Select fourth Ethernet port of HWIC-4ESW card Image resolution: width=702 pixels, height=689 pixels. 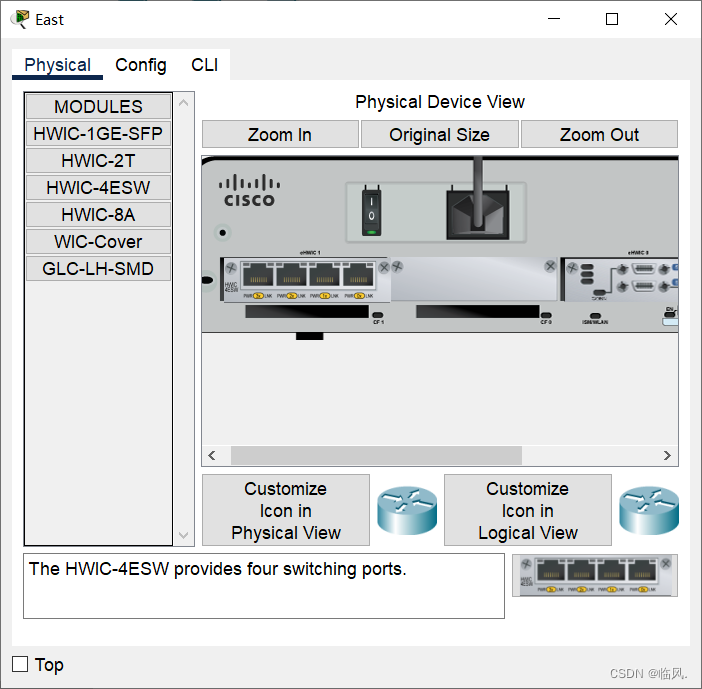[x=358, y=274]
